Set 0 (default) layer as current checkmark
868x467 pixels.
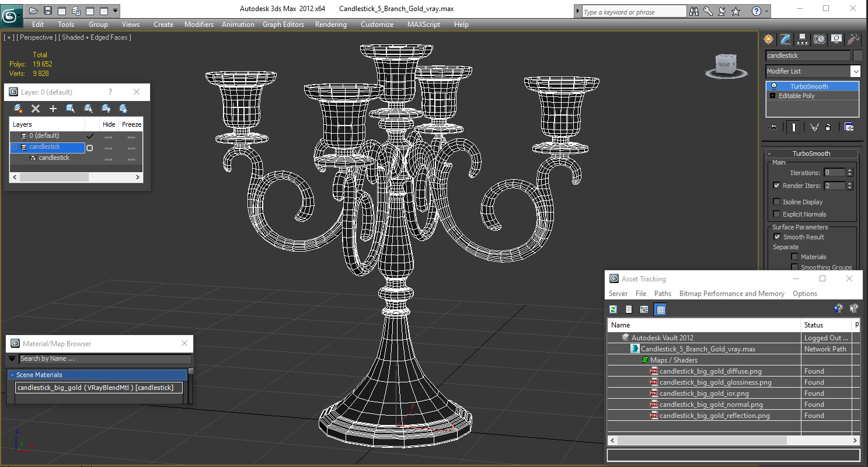90,136
